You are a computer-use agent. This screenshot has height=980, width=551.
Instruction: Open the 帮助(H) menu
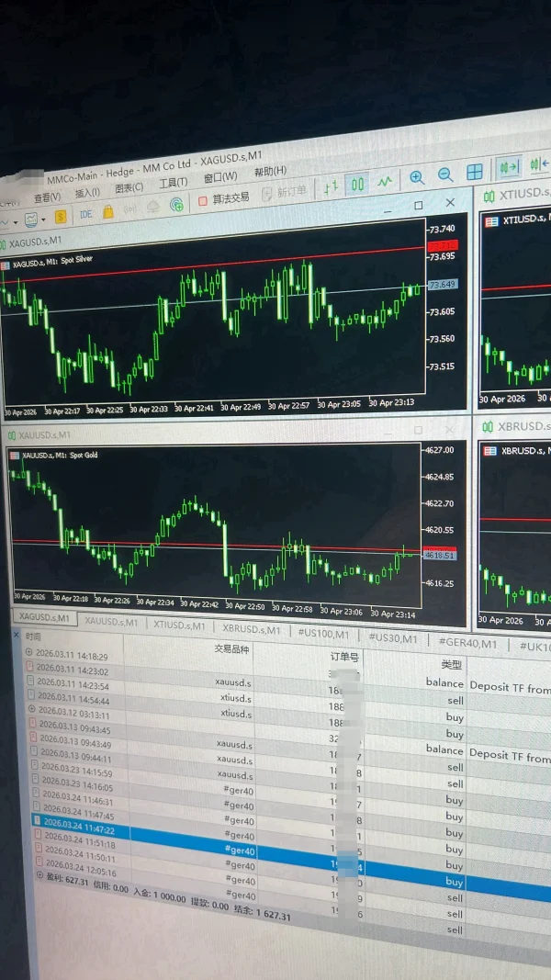[271, 171]
